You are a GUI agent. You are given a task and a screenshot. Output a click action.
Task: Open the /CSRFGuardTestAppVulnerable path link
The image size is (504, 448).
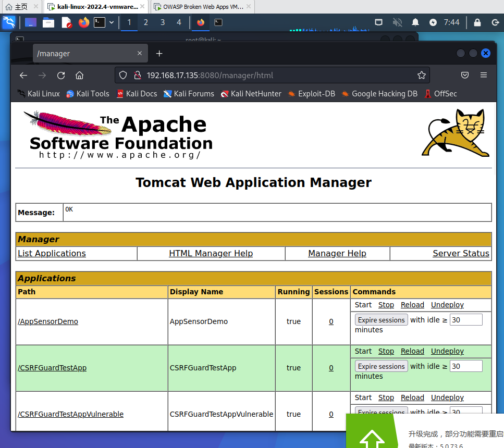[70, 414]
